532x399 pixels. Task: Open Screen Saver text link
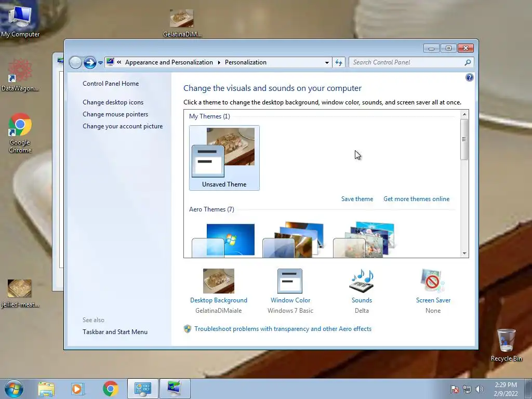(x=433, y=300)
